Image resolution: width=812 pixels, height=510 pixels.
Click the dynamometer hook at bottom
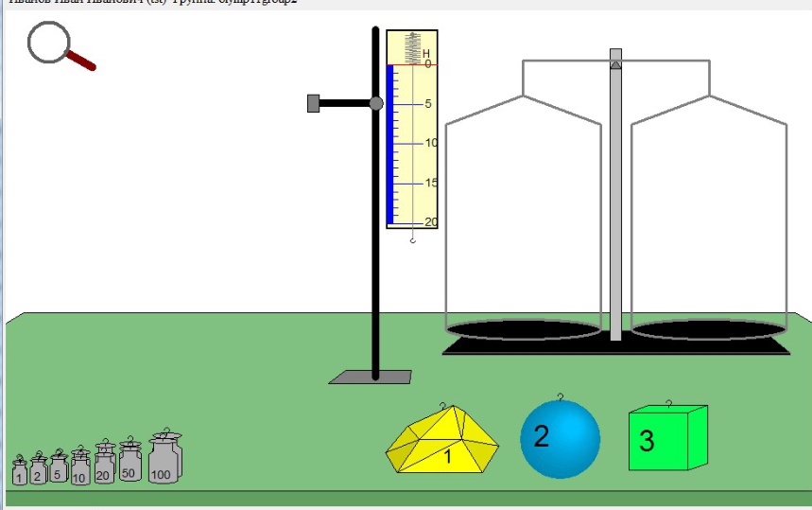(413, 239)
